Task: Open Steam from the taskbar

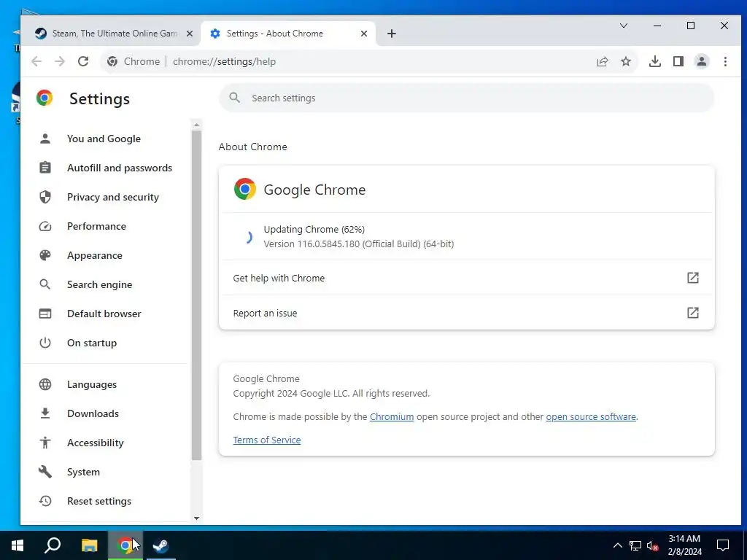Action: (160, 545)
